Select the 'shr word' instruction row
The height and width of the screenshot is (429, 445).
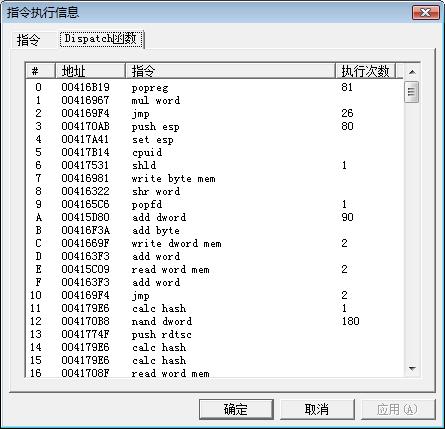pos(214,191)
